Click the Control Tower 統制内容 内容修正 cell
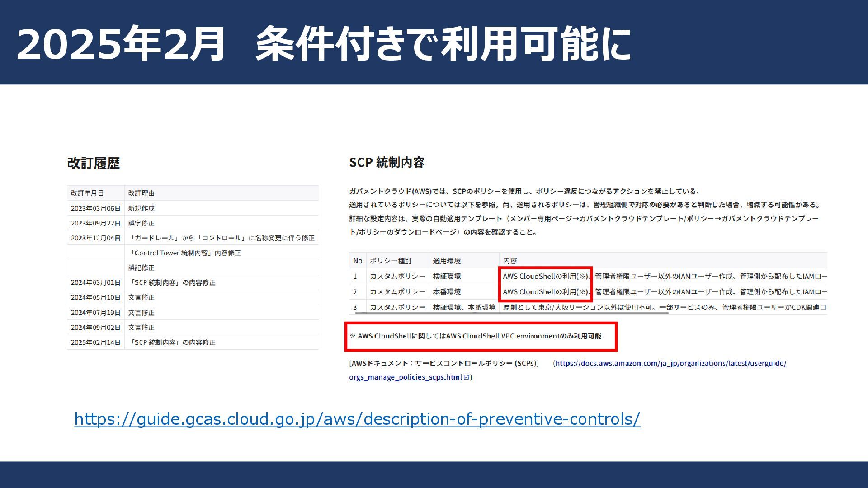The height and width of the screenshot is (488, 868). click(x=222, y=253)
